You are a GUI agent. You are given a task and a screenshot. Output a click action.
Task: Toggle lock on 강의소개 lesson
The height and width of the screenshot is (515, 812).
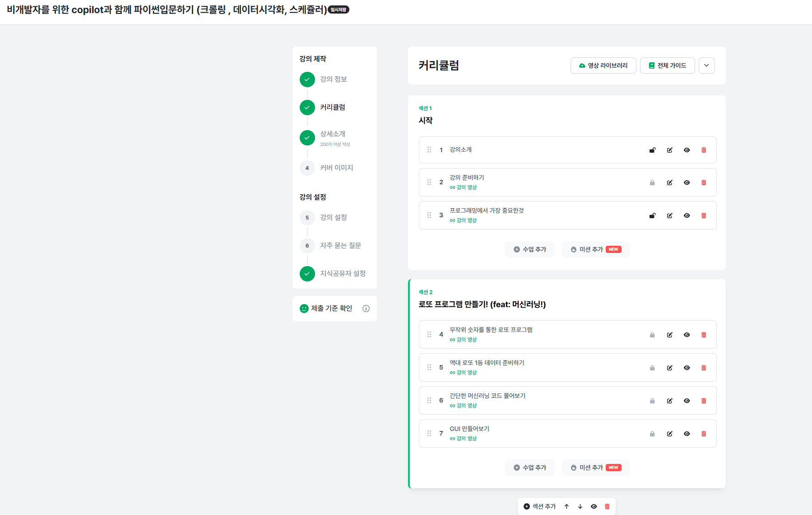(652, 150)
